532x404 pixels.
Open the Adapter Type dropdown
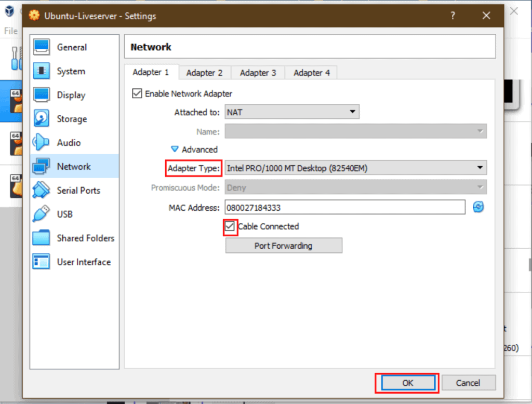(356, 168)
